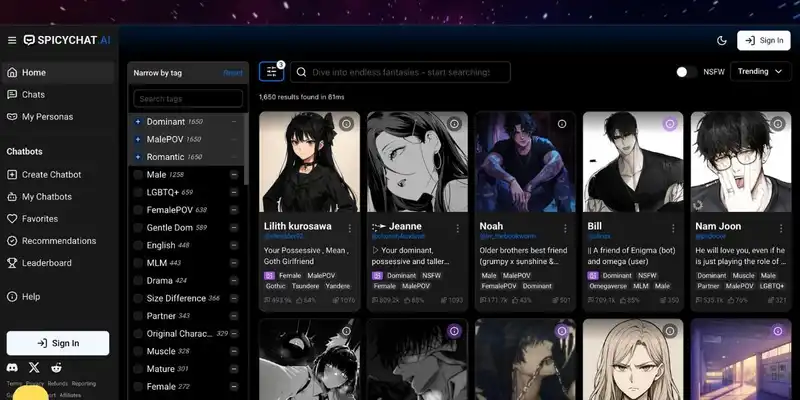Open Noah character thumbnail image
This screenshot has width=800, height=400.
click(x=525, y=162)
